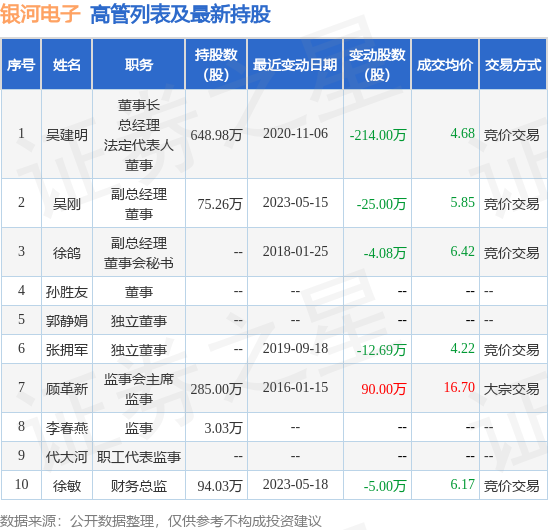Viewport: 548px width, 530px height.
Task: Click the 职工代表监事 position cell
Action: pos(139,457)
